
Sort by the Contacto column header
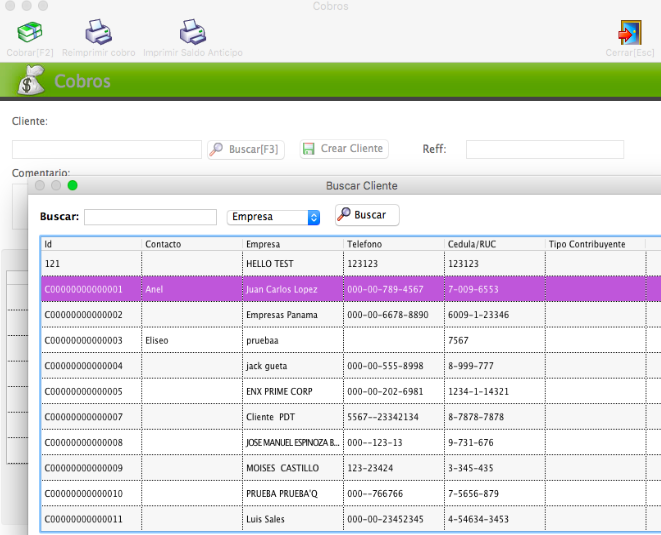click(x=192, y=244)
